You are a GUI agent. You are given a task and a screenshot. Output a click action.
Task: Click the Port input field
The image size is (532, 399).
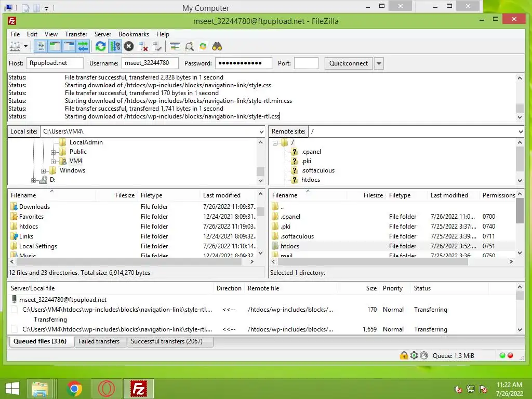[306, 63]
